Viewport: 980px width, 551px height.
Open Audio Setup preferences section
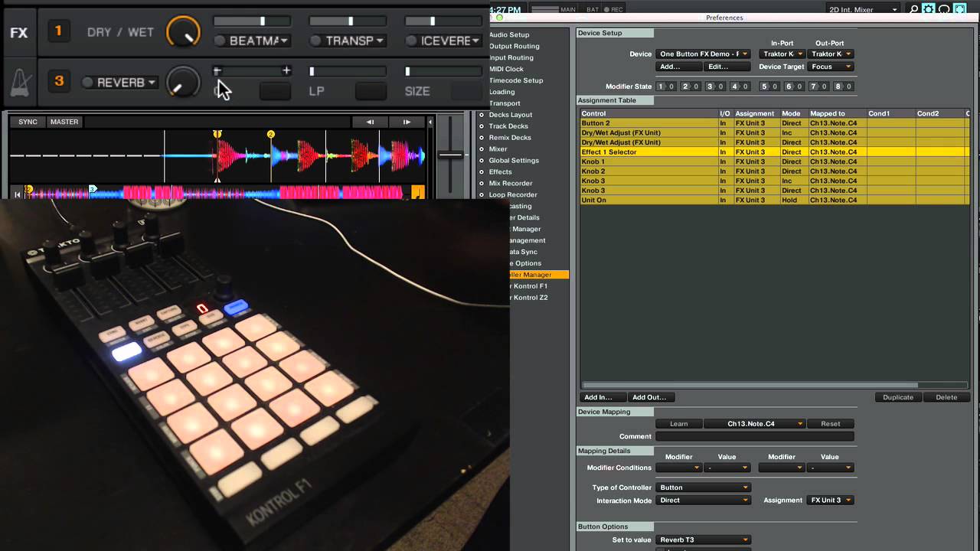[509, 34]
